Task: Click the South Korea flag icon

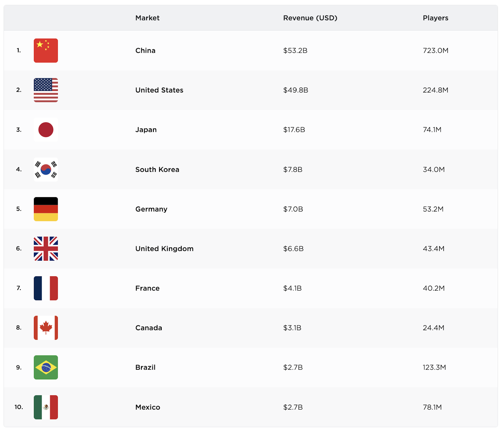Action: pos(46,169)
